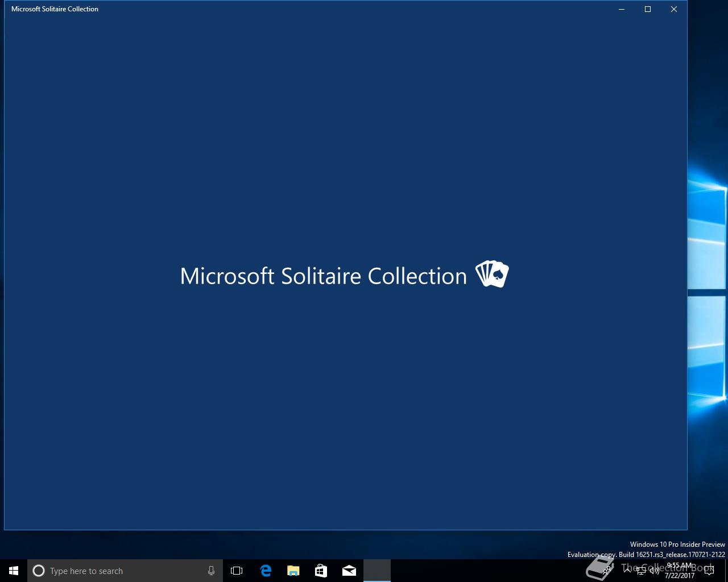Focus the 'Type here to search' box
Viewport: 728px width, 582px height.
click(125, 571)
